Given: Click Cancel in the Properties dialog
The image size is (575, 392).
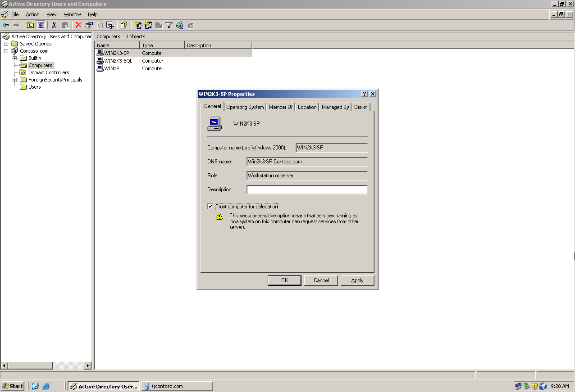Looking at the screenshot, I should 321,280.
